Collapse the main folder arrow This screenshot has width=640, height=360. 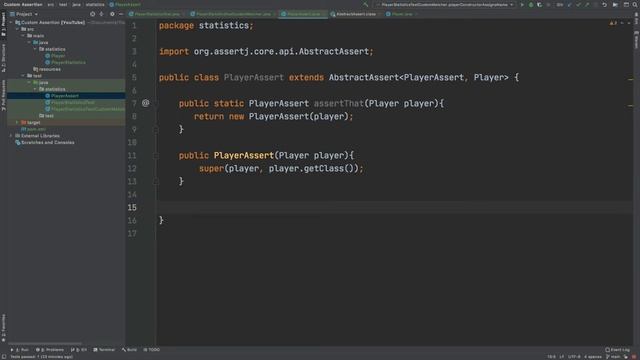pyautogui.click(x=23, y=36)
